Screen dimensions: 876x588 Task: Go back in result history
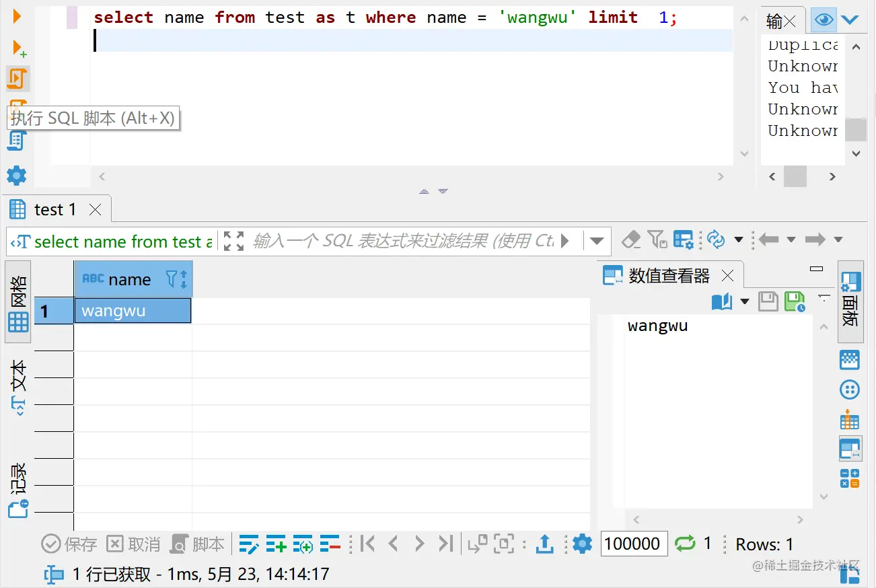coord(768,240)
